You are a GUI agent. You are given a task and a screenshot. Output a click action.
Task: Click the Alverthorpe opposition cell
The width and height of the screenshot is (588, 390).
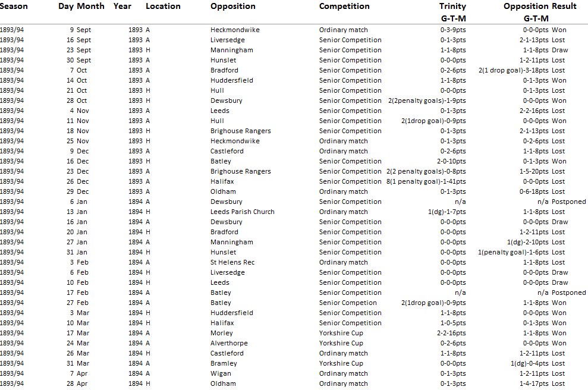[x=229, y=344]
